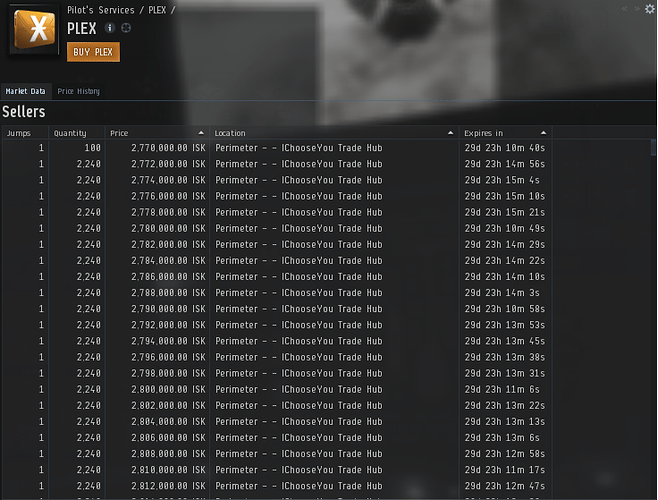
Task: Select the 2,798,000.00 ISK sell order
Action: [326, 373]
